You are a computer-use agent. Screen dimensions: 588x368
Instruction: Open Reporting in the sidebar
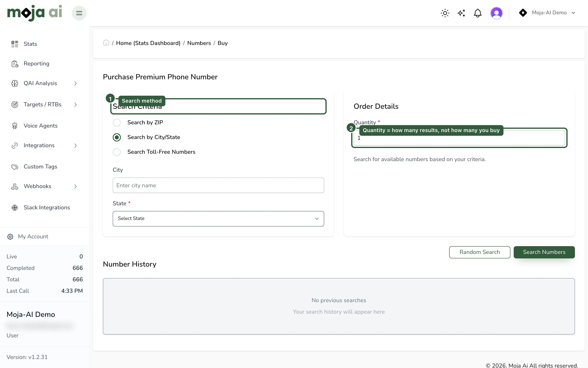pos(37,64)
